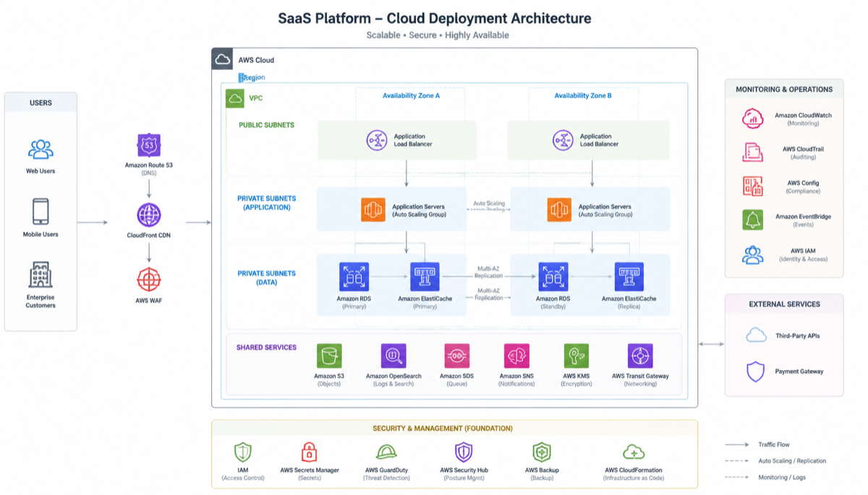Click the 'PRIVATE SUBNETS (DATA)' label
868x495 pixels.
point(266,277)
